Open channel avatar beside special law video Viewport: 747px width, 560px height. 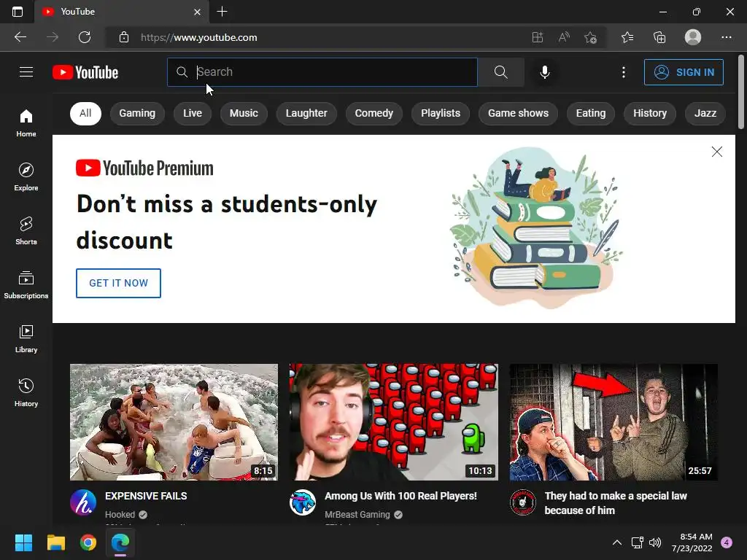pyautogui.click(x=523, y=502)
